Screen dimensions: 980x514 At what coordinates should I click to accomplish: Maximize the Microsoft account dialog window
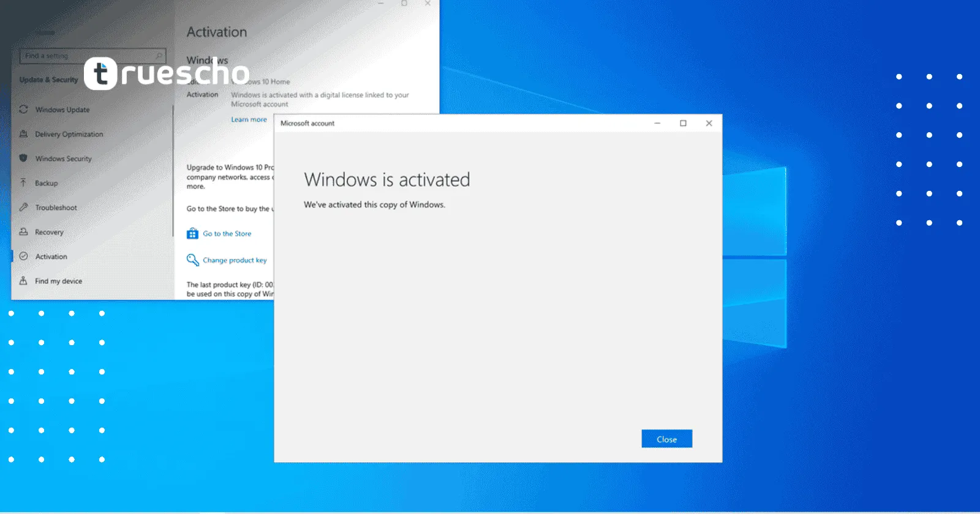(683, 123)
